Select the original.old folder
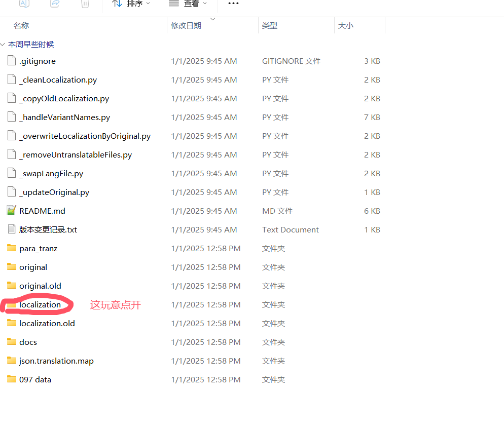 pos(40,286)
